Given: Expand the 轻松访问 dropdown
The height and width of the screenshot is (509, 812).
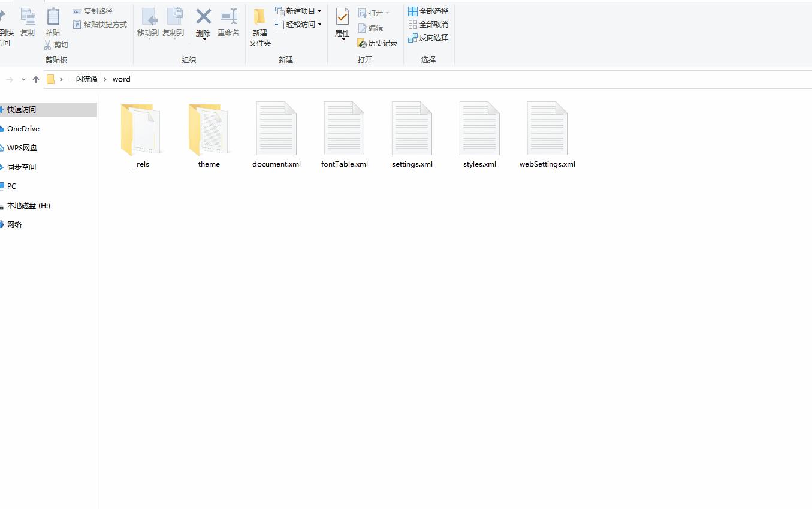Looking at the screenshot, I should point(320,24).
